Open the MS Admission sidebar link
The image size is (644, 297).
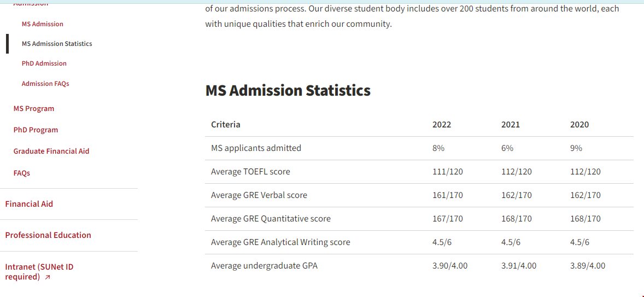pyautogui.click(x=42, y=24)
